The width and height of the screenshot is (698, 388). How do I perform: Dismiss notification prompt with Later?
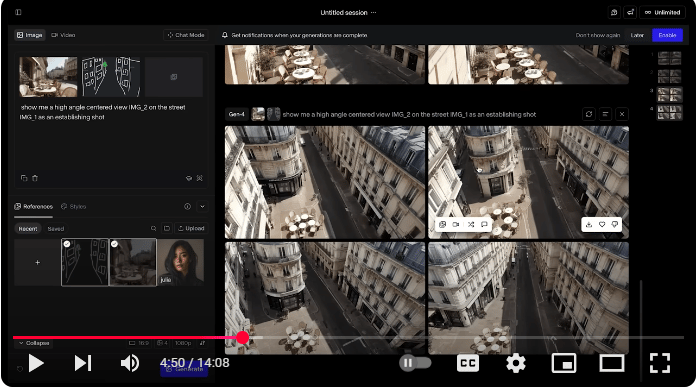(637, 35)
